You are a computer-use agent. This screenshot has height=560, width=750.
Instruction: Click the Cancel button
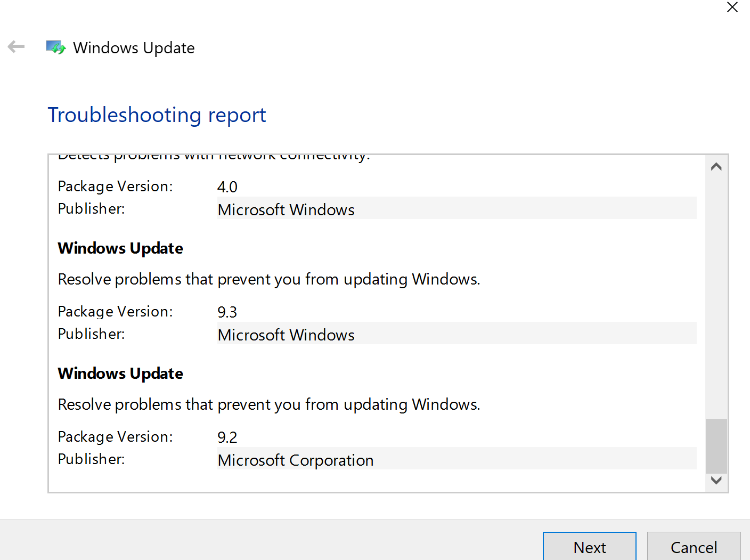tap(694, 547)
